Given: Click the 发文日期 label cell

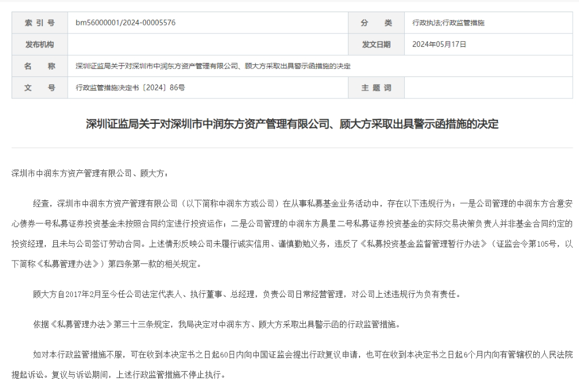Looking at the screenshot, I should (x=376, y=44).
